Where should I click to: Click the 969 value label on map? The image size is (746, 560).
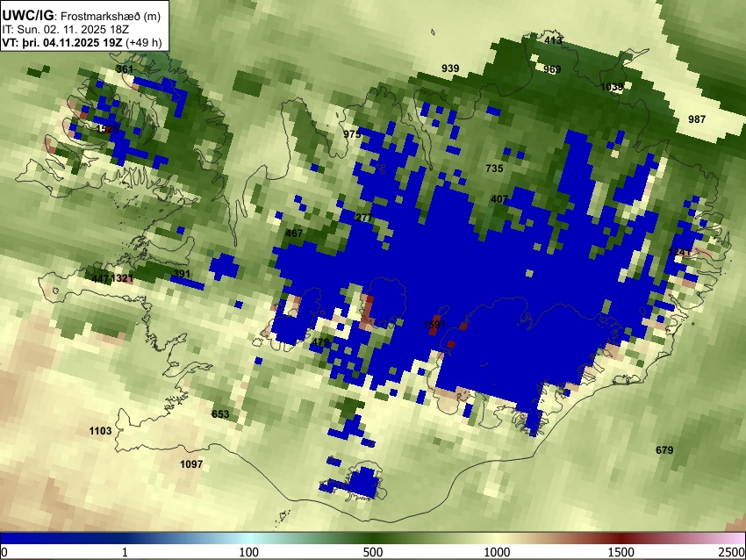(x=552, y=69)
